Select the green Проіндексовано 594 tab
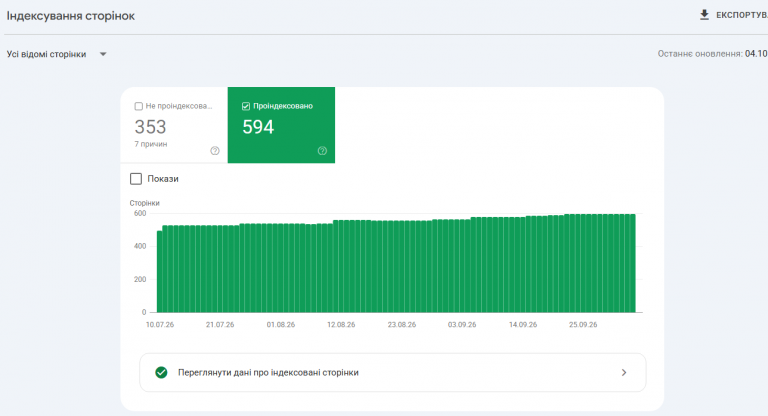The width and height of the screenshot is (768, 416). [x=281, y=125]
